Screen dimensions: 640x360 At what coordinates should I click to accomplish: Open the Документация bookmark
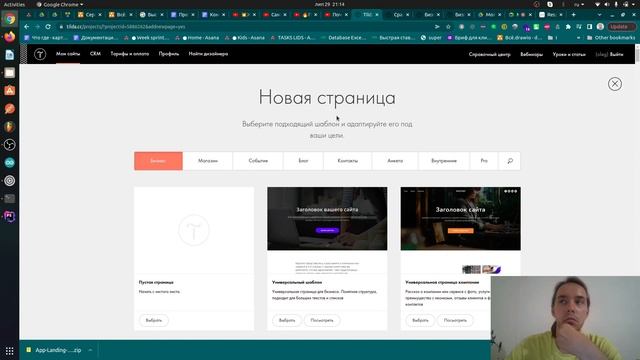[x=96, y=38]
